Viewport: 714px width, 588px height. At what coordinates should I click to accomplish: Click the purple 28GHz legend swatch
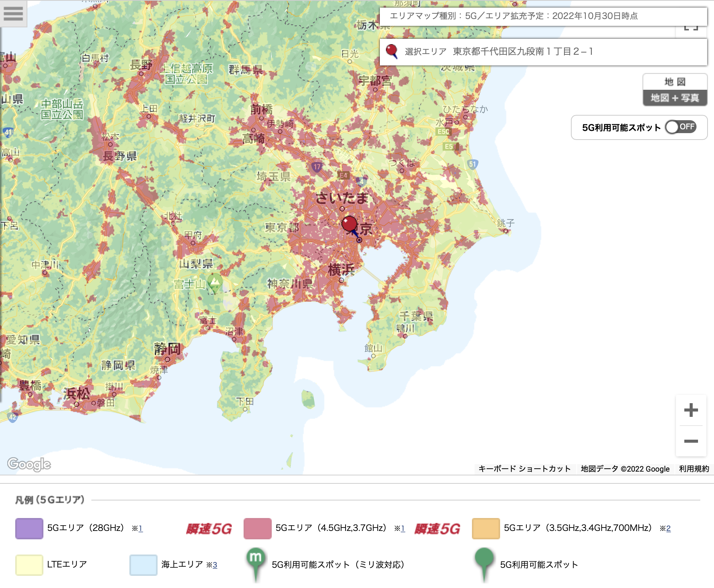tap(29, 528)
